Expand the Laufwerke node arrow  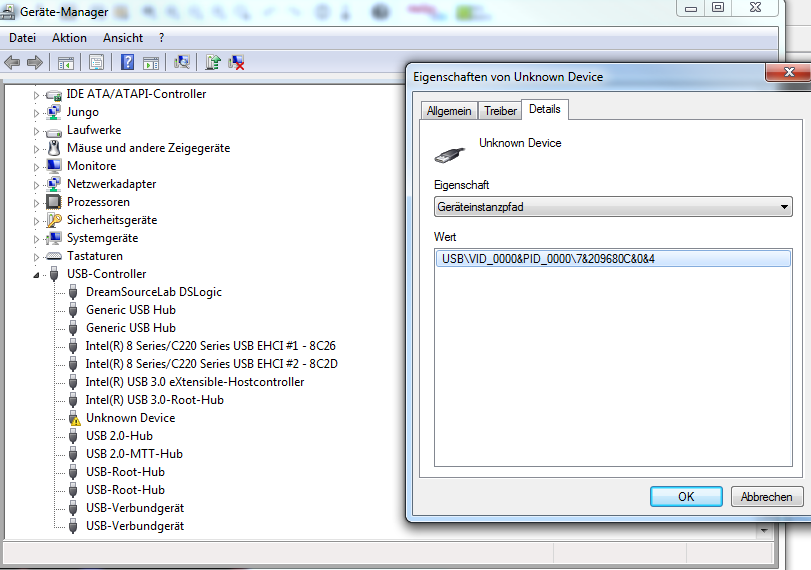point(36,131)
